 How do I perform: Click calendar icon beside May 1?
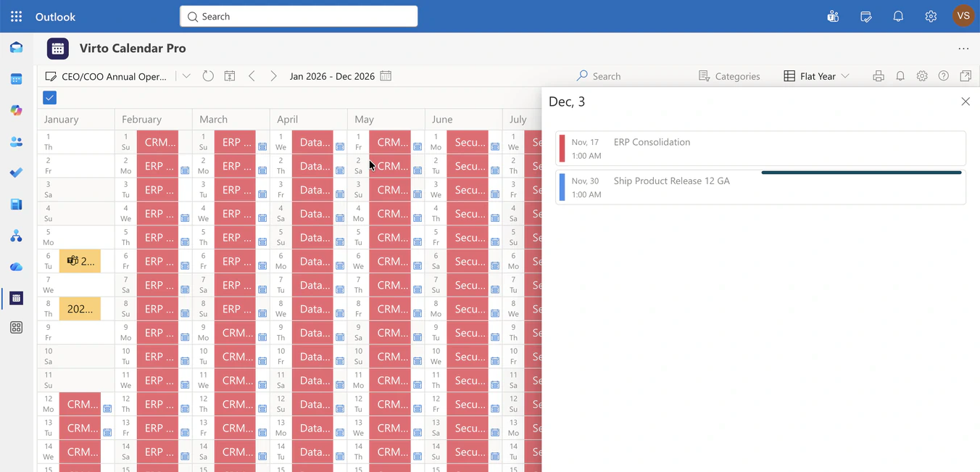(x=418, y=146)
